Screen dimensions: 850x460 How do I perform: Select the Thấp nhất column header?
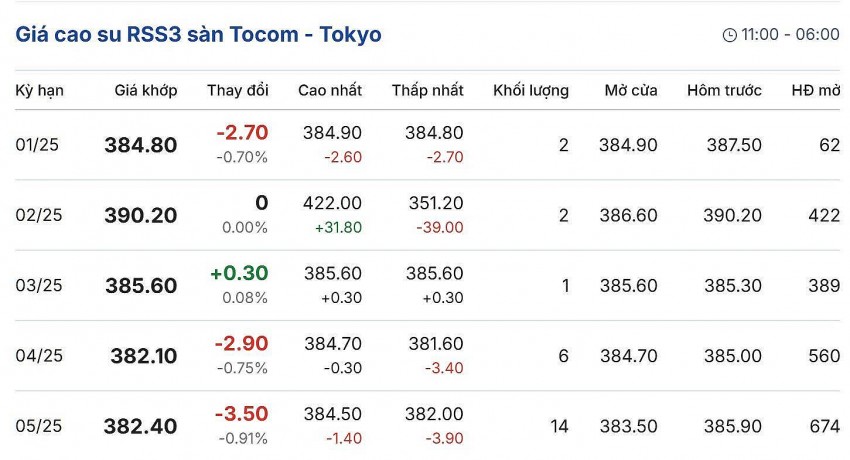coord(428,90)
